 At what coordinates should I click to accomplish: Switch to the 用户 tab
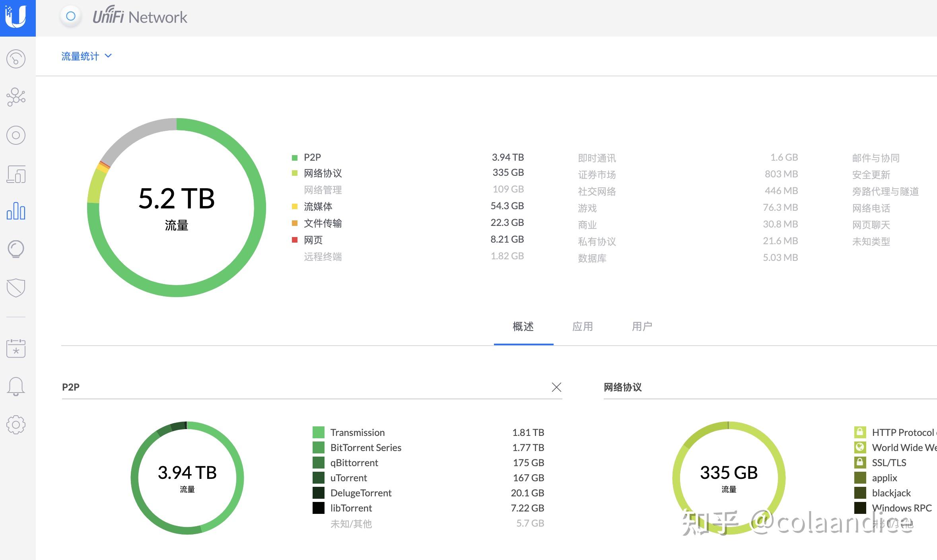pos(642,327)
